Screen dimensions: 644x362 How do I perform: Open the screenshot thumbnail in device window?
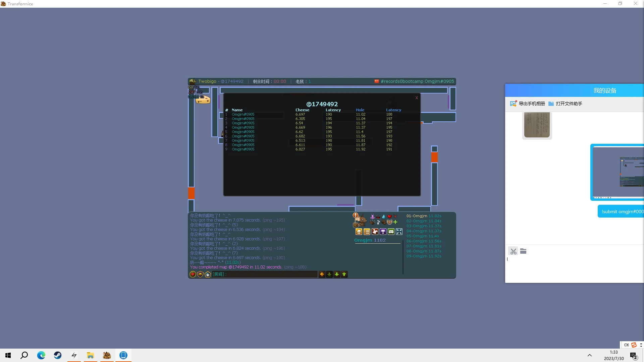pos(618,172)
